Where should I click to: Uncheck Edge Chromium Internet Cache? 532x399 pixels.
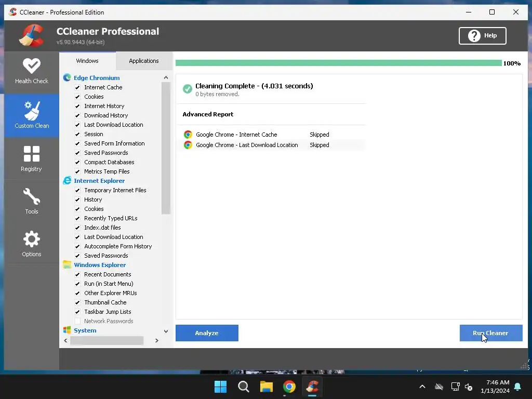click(77, 87)
